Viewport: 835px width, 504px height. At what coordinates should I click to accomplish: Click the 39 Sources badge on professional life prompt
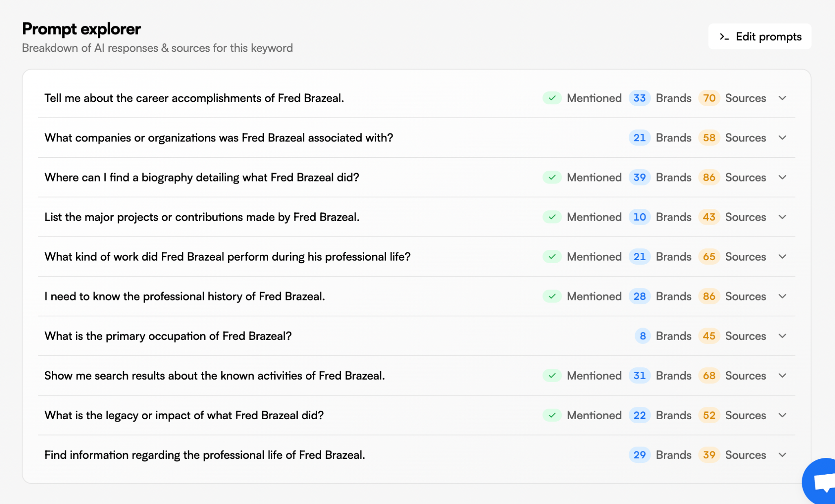(709, 455)
